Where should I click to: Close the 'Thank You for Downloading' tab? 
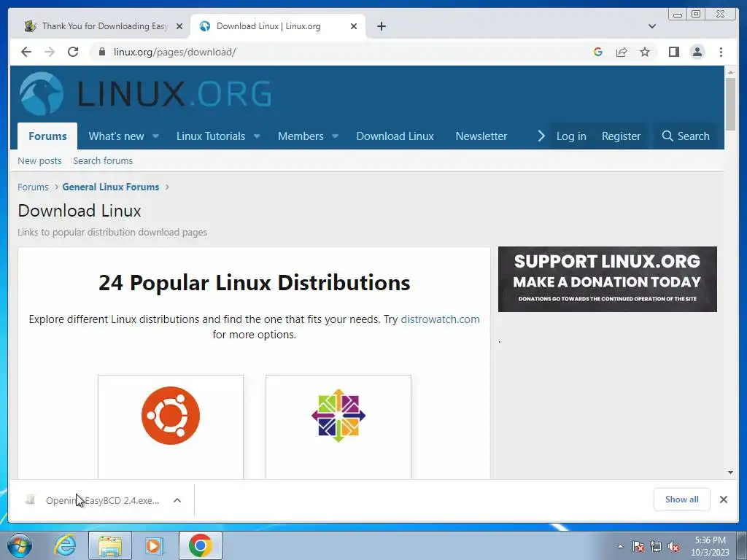pos(179,26)
